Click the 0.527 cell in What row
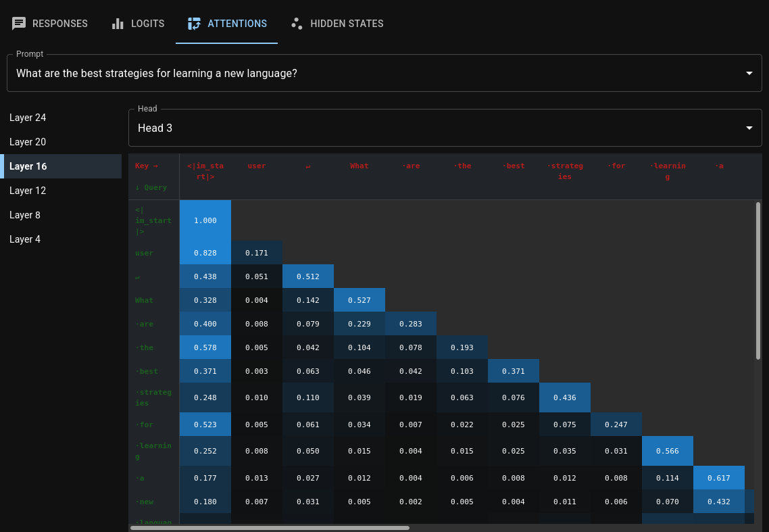 click(x=359, y=300)
